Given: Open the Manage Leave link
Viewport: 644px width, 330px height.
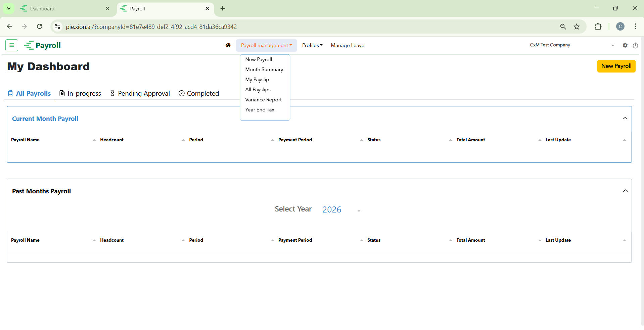Looking at the screenshot, I should pos(348,45).
